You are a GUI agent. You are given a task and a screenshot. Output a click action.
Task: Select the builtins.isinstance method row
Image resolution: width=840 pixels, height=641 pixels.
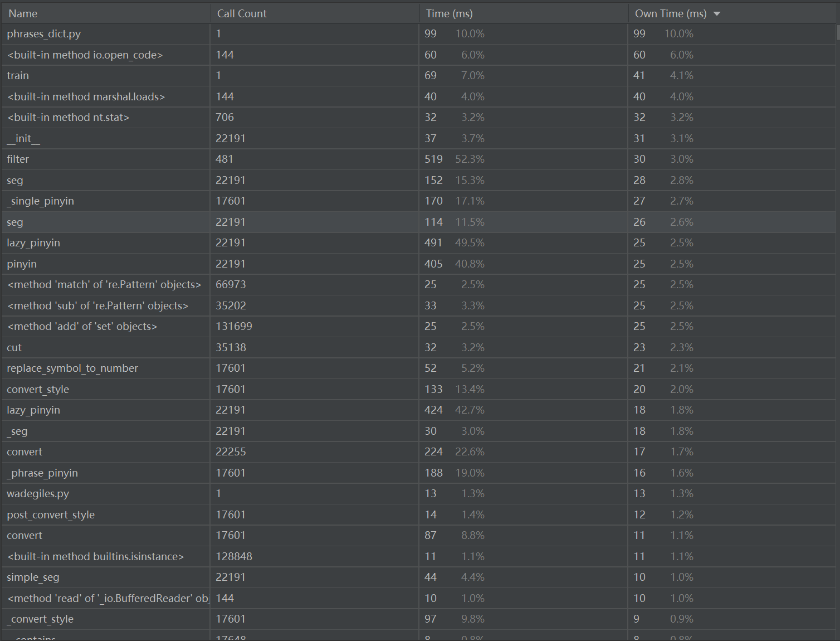click(95, 557)
